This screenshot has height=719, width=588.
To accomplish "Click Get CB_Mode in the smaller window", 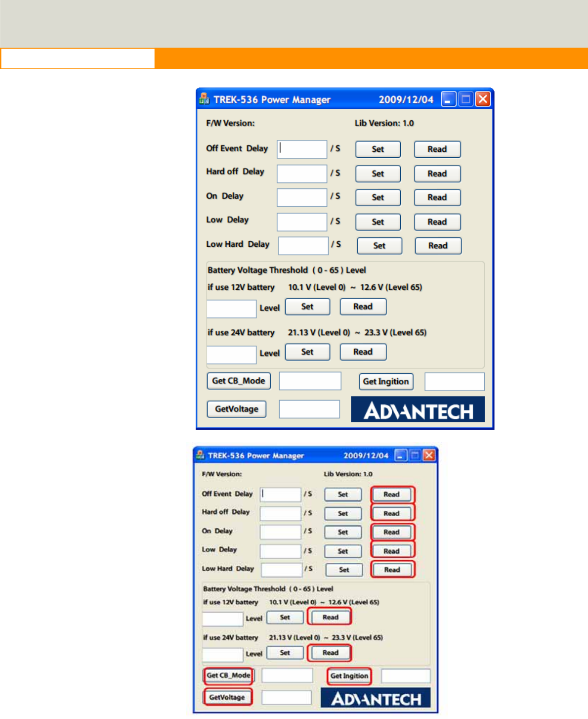I will click(x=228, y=675).
